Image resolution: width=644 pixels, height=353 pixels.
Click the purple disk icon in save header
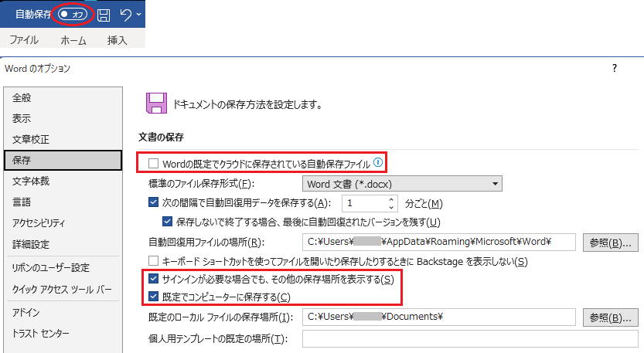pos(156,103)
